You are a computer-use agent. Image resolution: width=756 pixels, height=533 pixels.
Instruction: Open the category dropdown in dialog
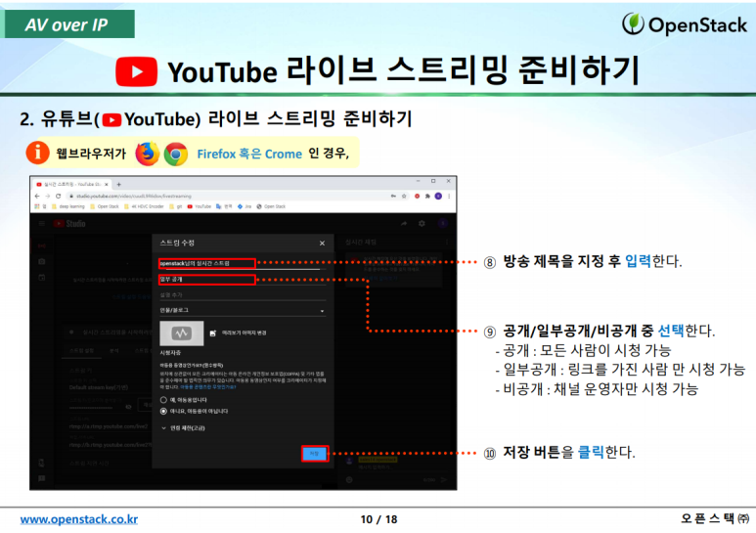pos(243,310)
